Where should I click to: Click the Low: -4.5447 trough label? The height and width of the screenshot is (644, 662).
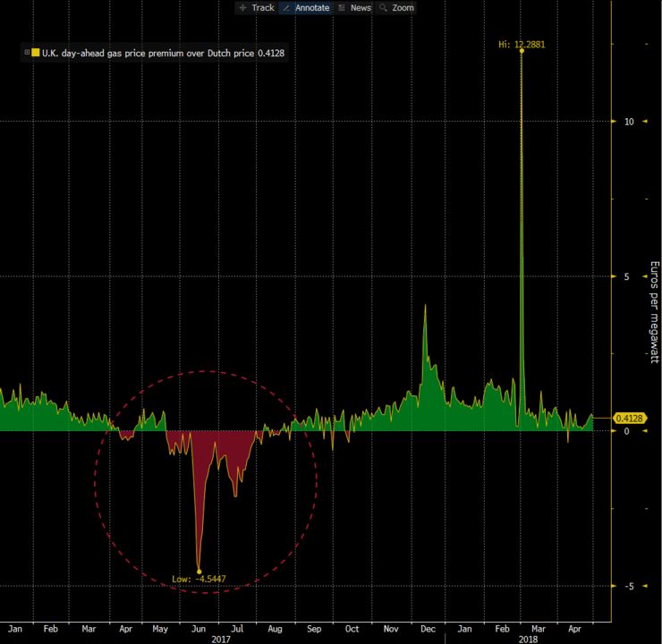[199, 579]
